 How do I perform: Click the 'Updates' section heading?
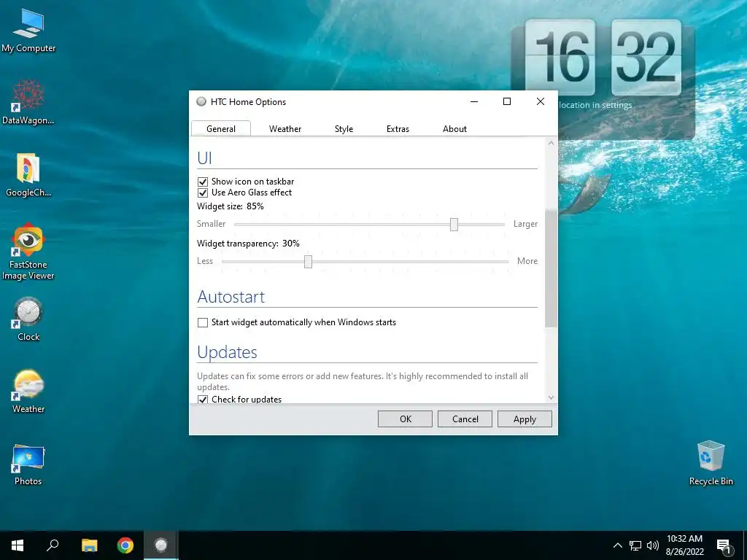pyautogui.click(x=228, y=352)
